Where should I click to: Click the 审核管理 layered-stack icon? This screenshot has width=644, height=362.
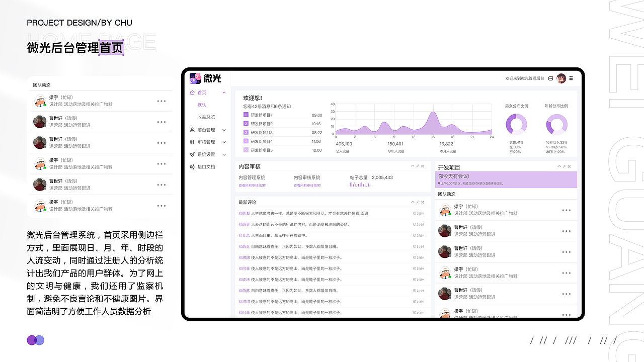(x=192, y=142)
